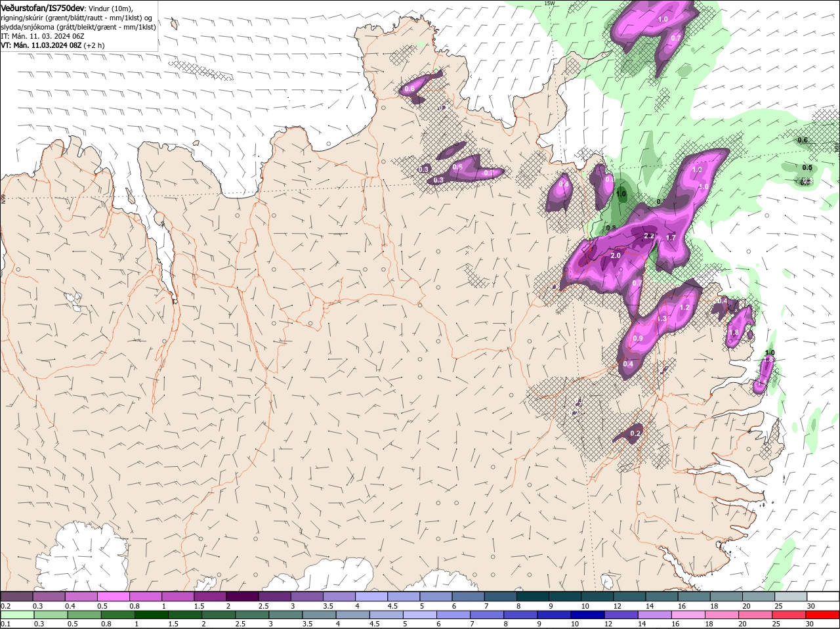The height and width of the screenshot is (629, 840).
Task: Pick the red 30 swatch in lower legend
Action: (x=822, y=615)
